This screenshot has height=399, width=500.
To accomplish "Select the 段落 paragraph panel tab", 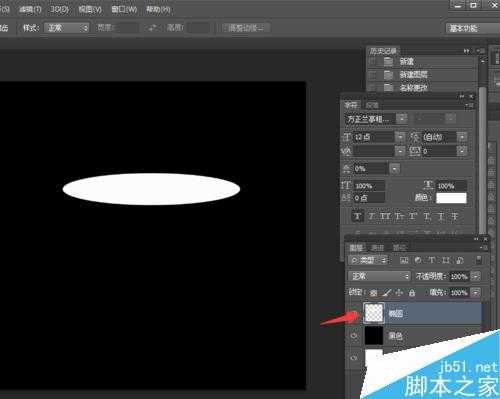I will point(372,105).
